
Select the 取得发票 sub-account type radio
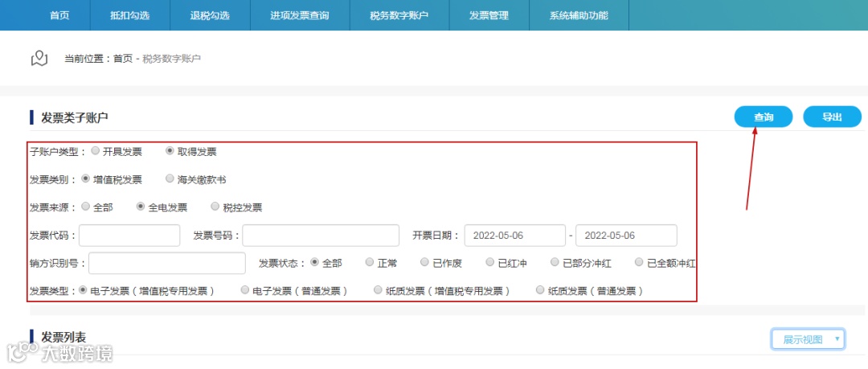170,150
